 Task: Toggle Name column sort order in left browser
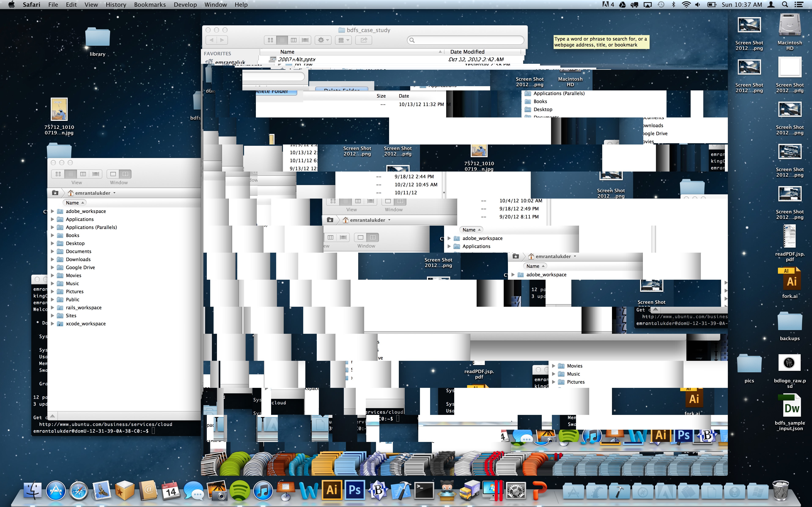tap(74, 203)
